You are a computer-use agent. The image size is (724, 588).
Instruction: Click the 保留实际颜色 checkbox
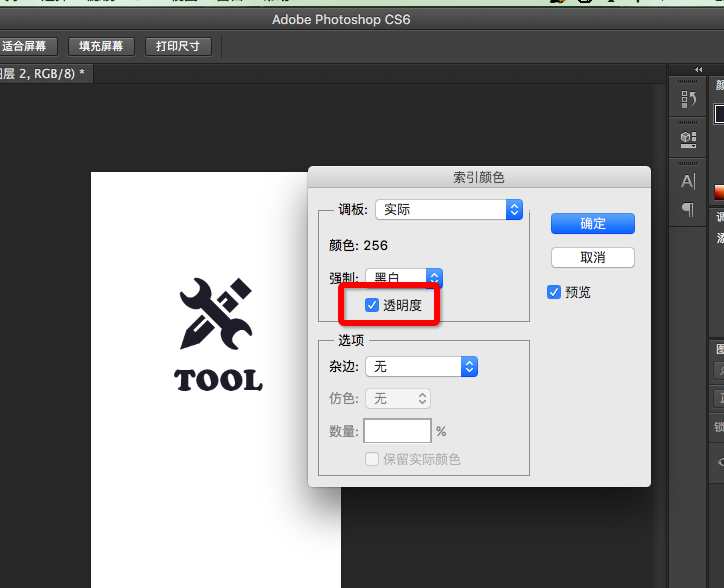(372, 459)
